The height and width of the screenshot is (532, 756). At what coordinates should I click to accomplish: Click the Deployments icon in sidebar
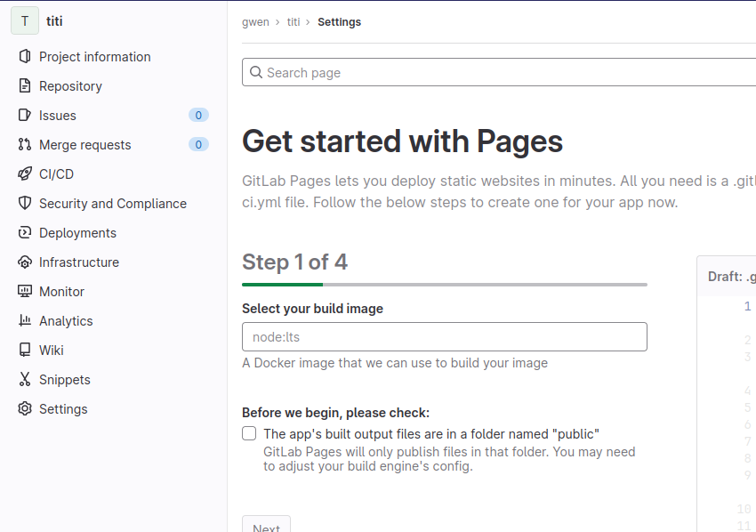click(25, 233)
